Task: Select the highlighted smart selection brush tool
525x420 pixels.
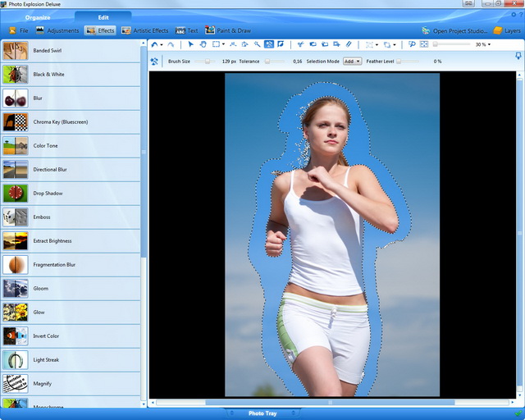Action: (x=269, y=44)
